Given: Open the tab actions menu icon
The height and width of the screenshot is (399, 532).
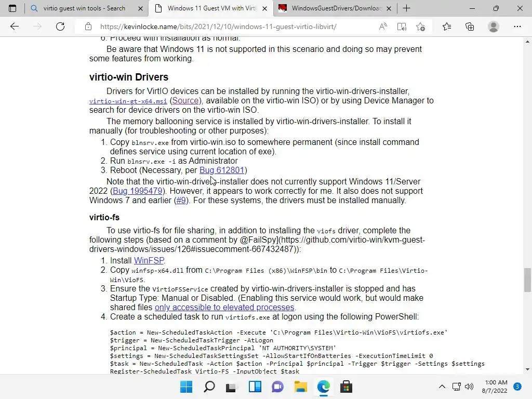Looking at the screenshot, I should click(x=12, y=8).
